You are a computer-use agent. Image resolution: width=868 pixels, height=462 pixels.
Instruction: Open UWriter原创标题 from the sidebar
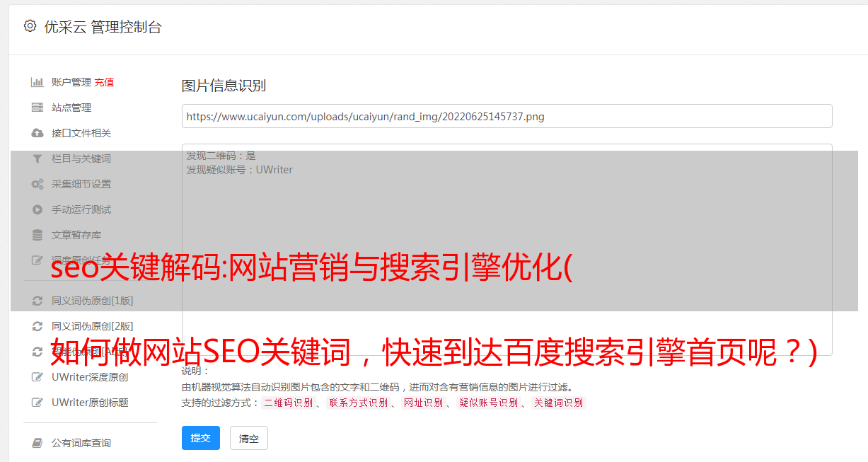pos(90,403)
